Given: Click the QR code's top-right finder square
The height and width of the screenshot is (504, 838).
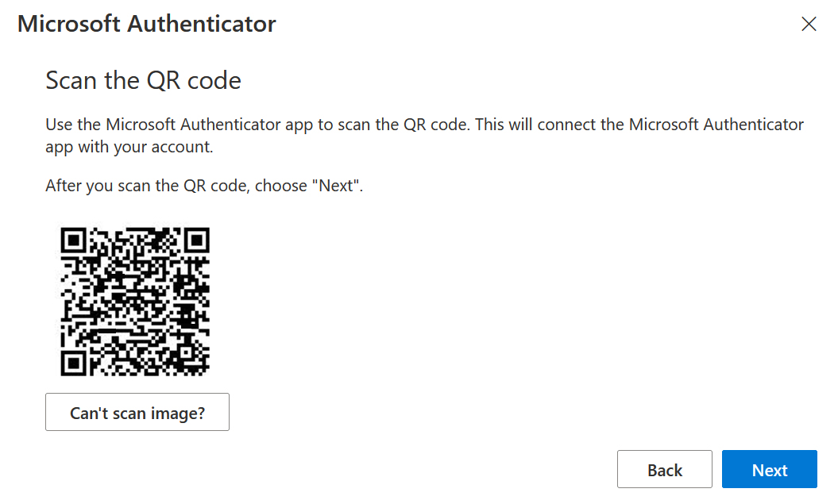Looking at the screenshot, I should 197,240.
